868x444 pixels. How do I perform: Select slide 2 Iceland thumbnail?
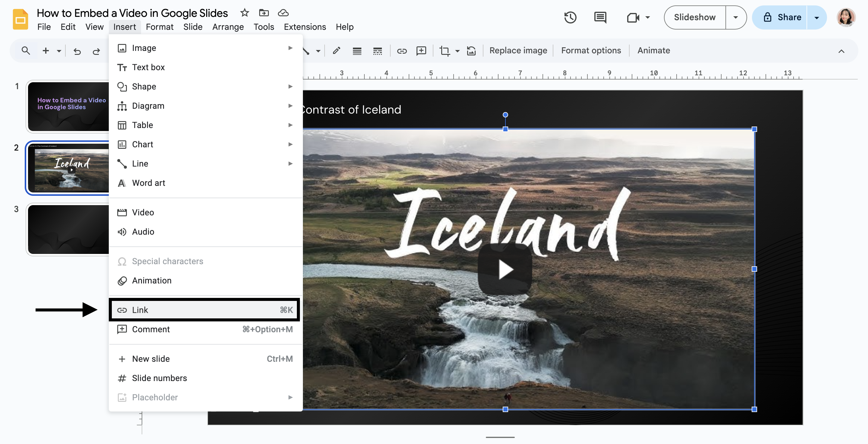pos(68,168)
